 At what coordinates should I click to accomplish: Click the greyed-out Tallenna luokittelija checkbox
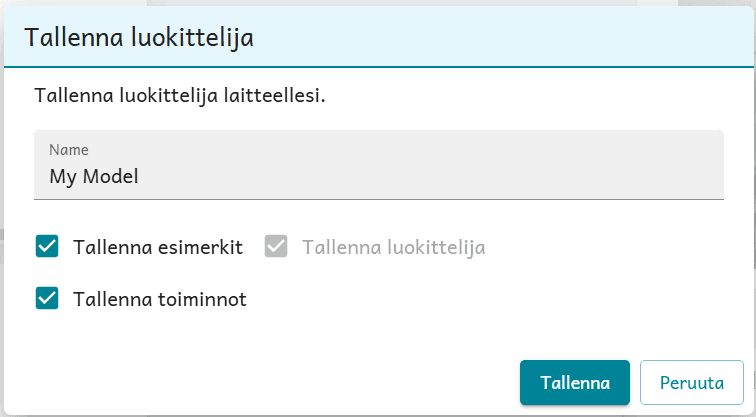click(276, 246)
